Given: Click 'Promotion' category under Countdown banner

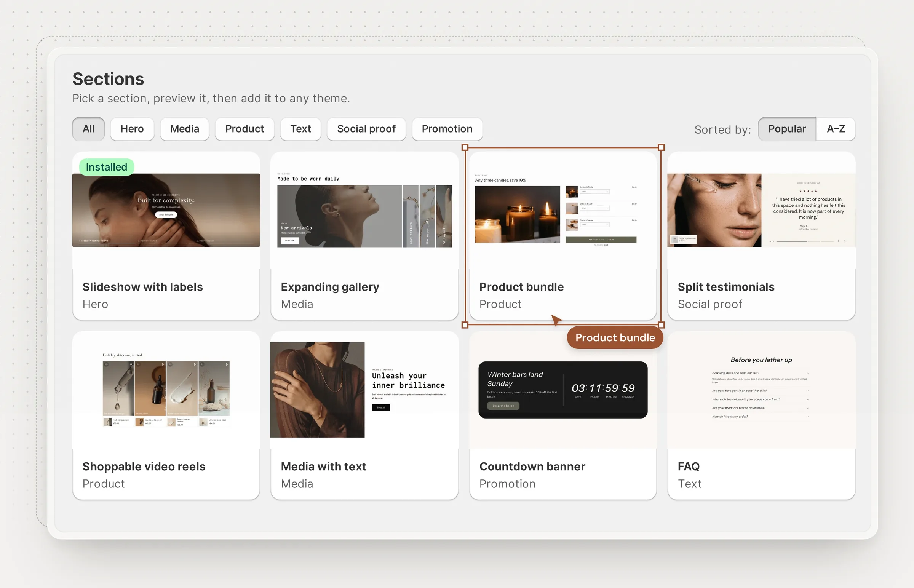Looking at the screenshot, I should (507, 483).
